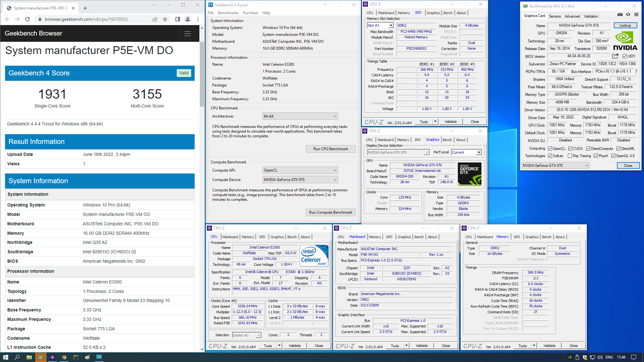Open Chrome side panel icon
The height and width of the screenshot is (362, 644).
coord(178,19)
